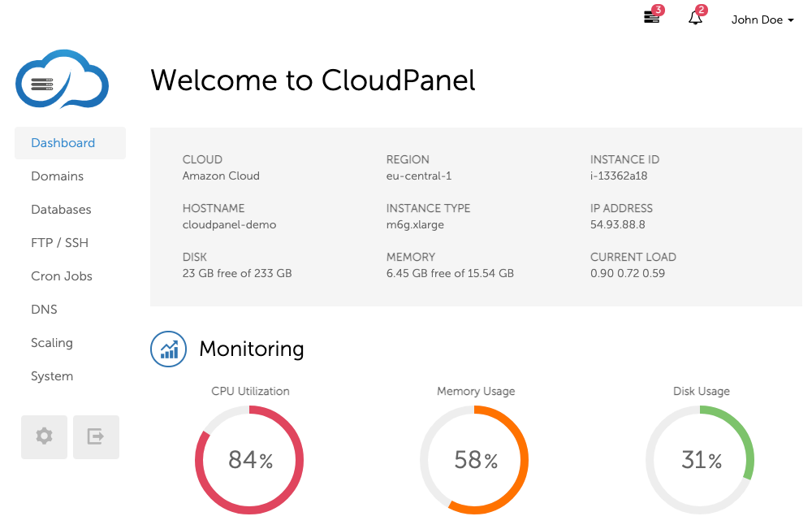Go to Domains in sidebar
The height and width of the screenshot is (525, 812).
pos(58,176)
